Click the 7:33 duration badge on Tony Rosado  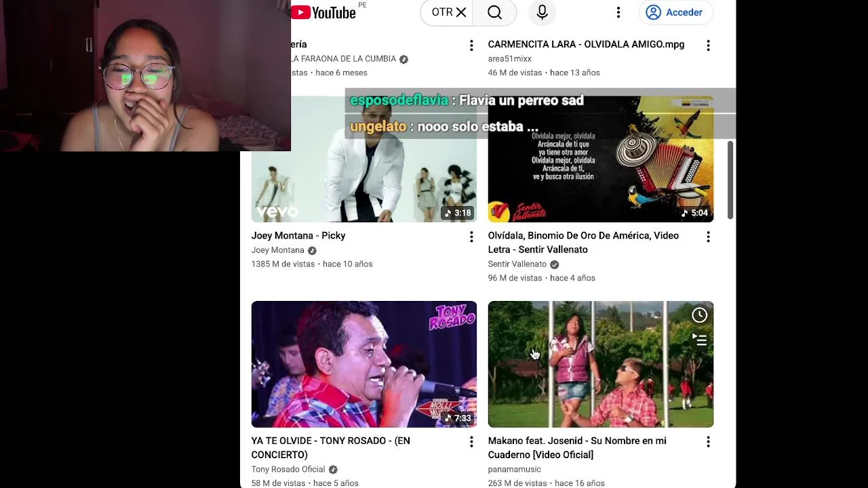457,418
